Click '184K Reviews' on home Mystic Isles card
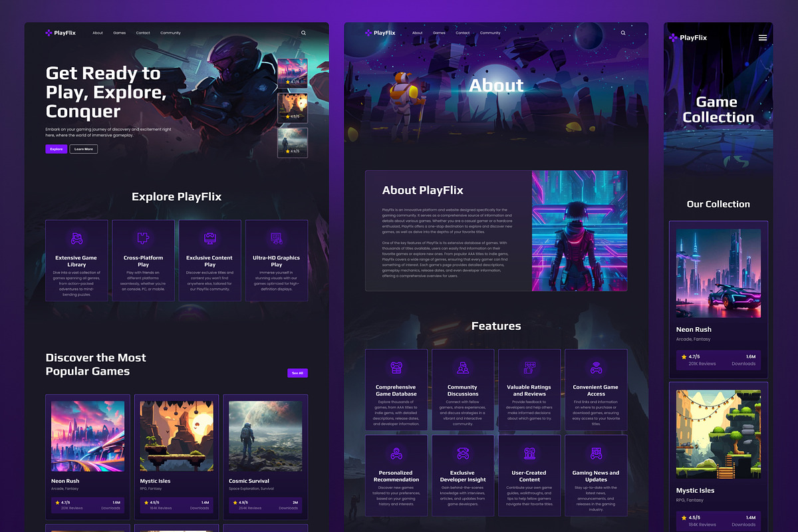 [161, 508]
